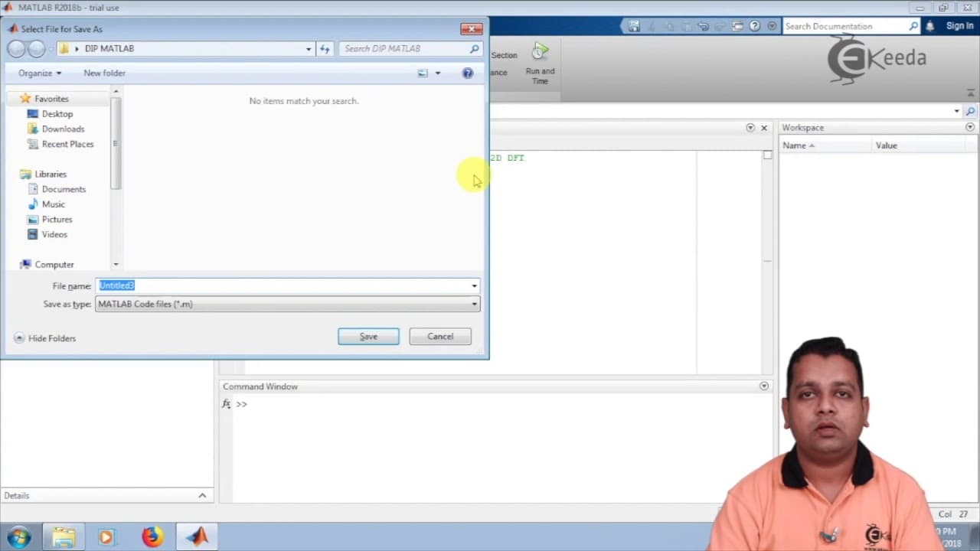
Task: Select Downloads in navigation pane
Action: [63, 129]
